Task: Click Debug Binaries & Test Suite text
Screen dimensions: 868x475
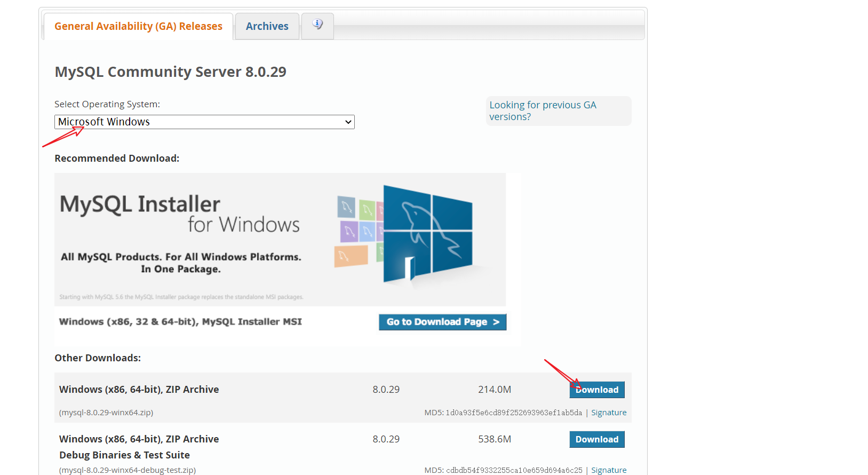Action: pos(124,455)
